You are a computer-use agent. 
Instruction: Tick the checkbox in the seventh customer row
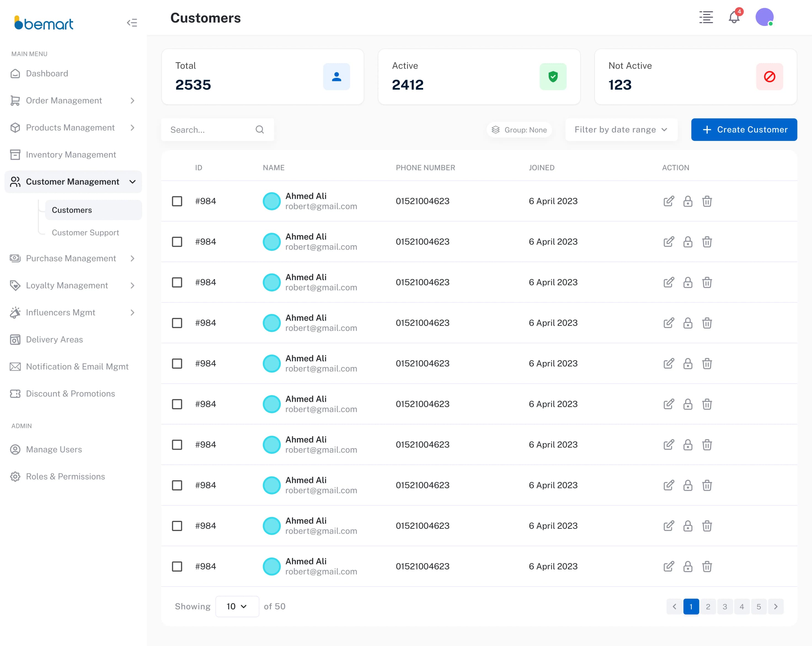click(177, 445)
